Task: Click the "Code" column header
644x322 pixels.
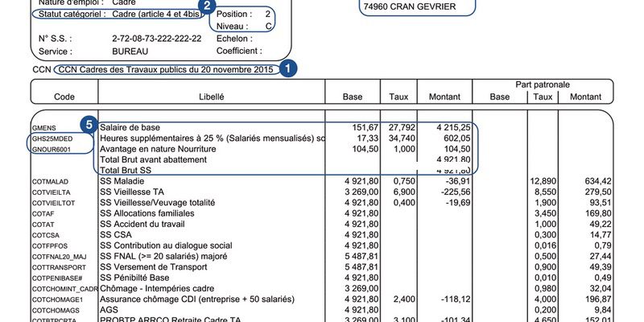Action: point(64,97)
